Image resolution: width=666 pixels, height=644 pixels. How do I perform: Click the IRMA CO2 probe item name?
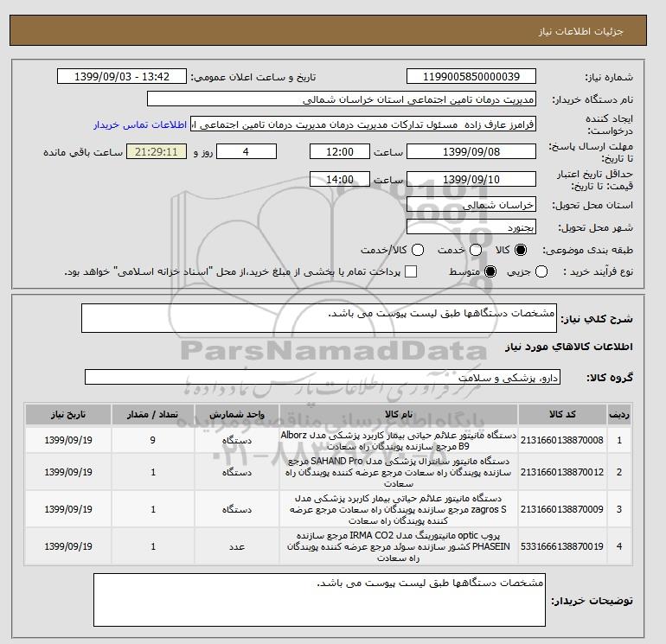click(x=399, y=546)
